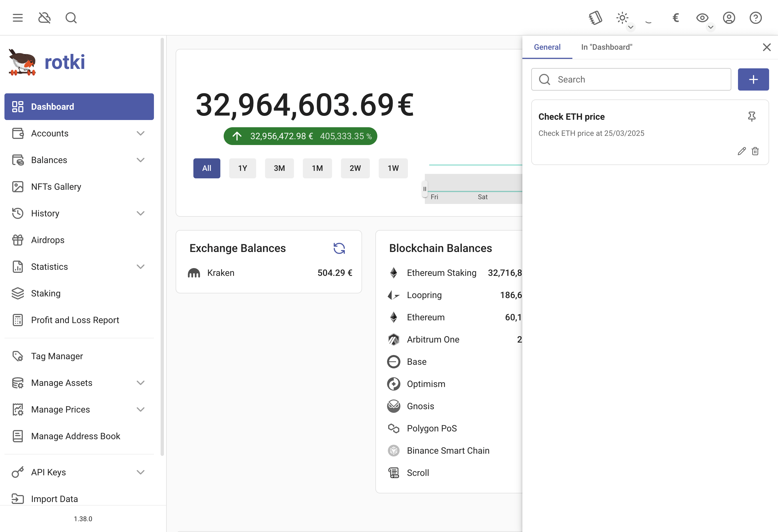Open the cloud sync status icon

44,18
